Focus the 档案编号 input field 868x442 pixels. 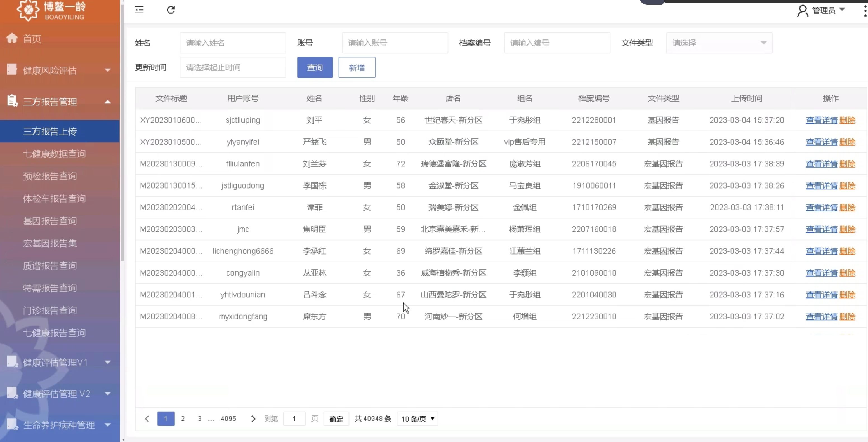point(557,43)
